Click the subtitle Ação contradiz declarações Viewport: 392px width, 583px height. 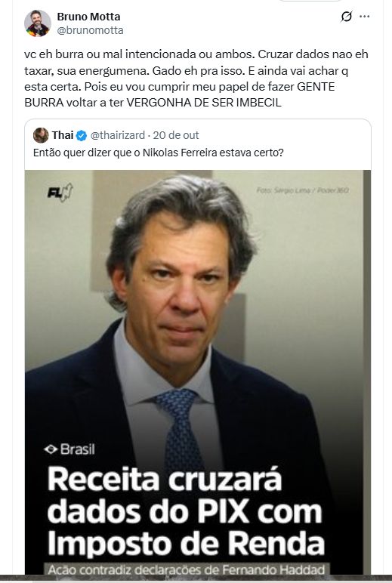[187, 569]
